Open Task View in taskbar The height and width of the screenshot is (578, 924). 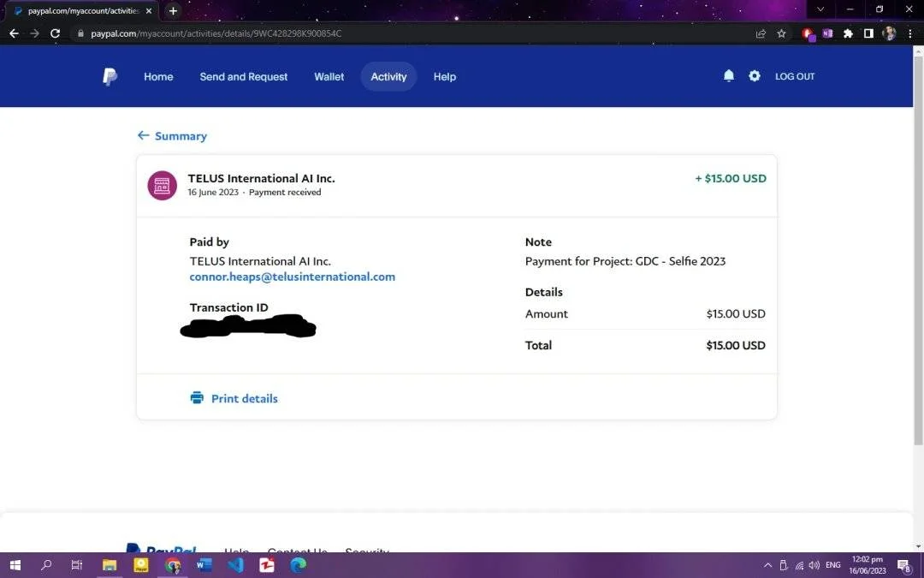(77, 565)
